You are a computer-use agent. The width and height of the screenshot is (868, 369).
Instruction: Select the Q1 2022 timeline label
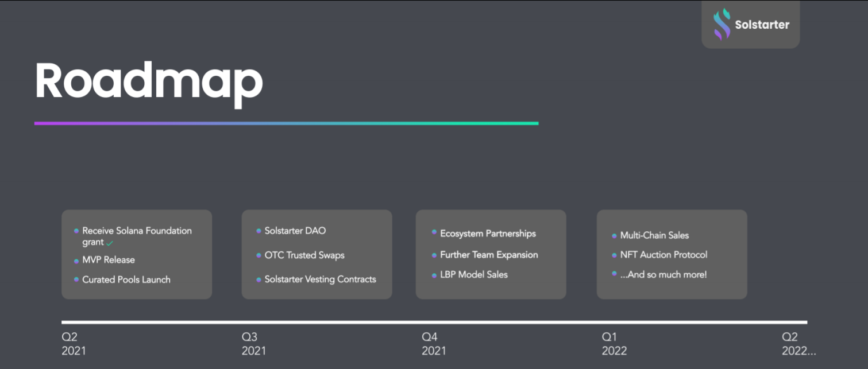click(614, 344)
